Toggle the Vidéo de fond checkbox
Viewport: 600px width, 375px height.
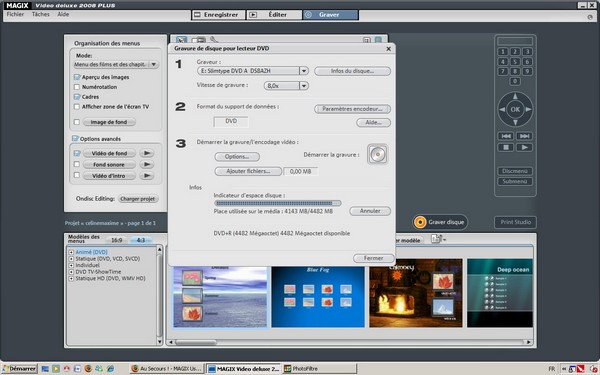(x=77, y=153)
